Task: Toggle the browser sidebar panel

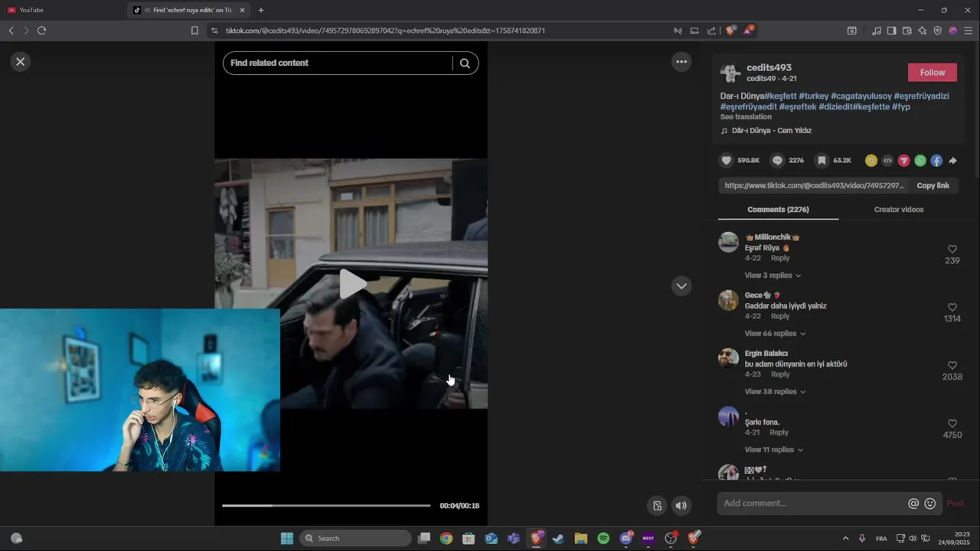Action: 892,31
